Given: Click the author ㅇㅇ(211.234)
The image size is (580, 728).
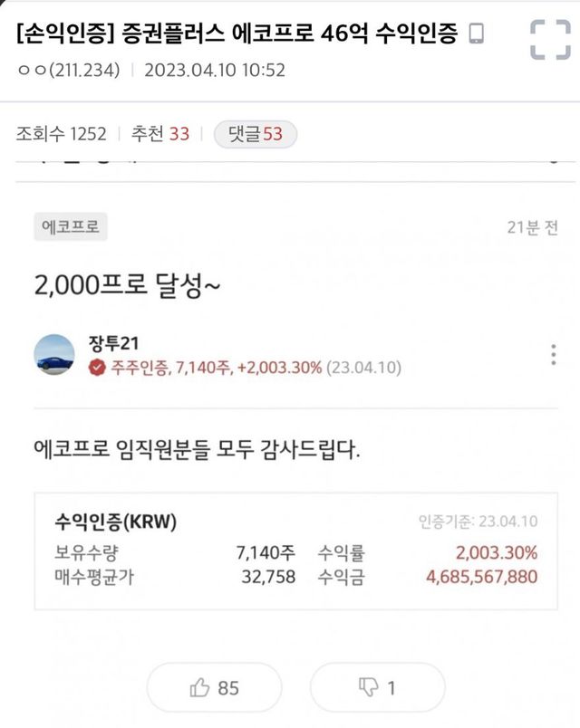Looking at the screenshot, I should pos(68,70).
